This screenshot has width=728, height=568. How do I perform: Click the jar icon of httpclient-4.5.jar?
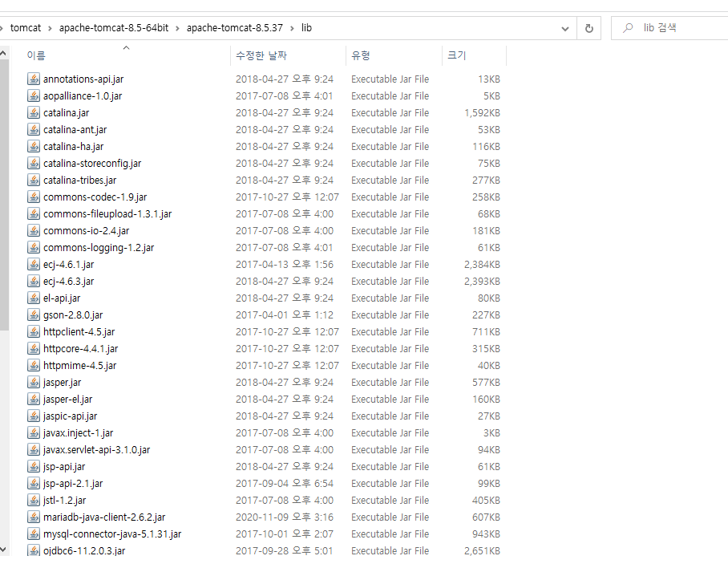[x=34, y=331]
